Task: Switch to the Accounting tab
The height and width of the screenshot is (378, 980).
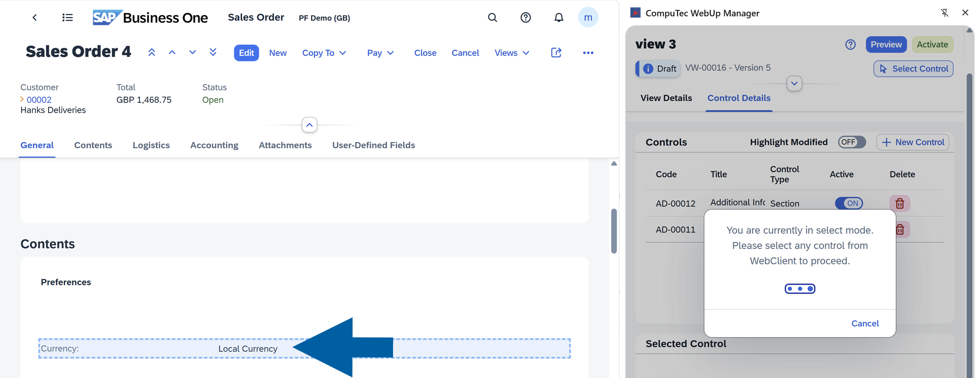Action: [x=214, y=145]
